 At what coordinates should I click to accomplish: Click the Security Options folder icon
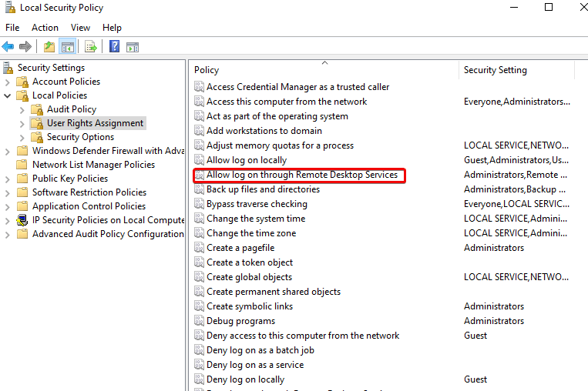tap(37, 137)
